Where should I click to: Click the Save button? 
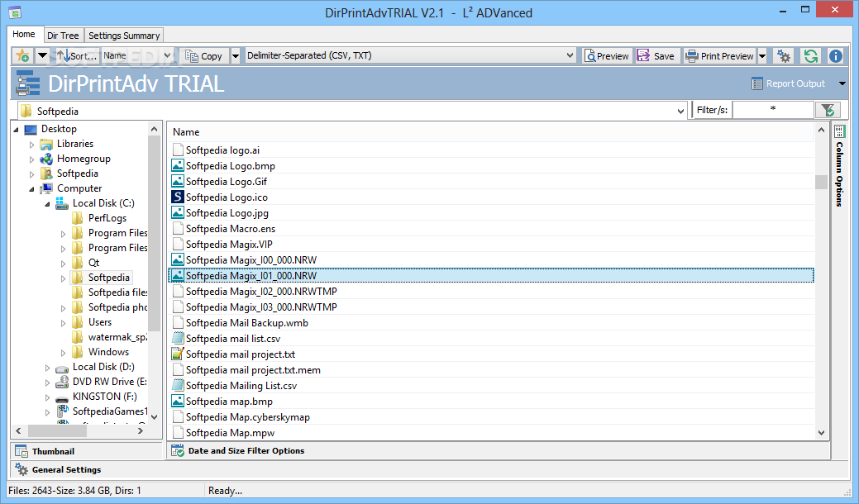656,56
